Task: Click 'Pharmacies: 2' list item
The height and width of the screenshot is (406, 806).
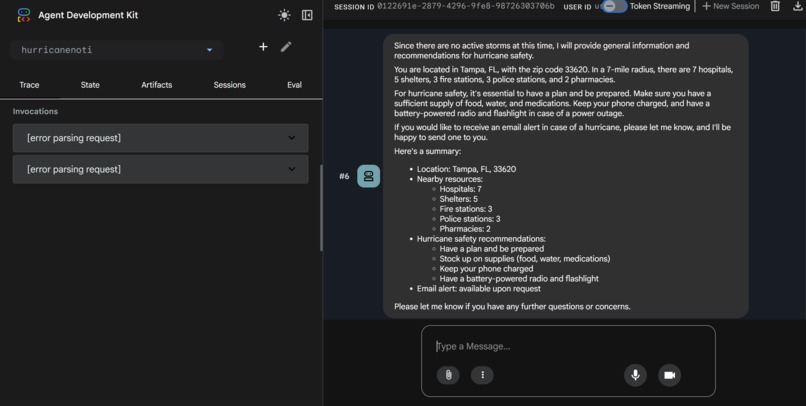Action: (x=465, y=229)
